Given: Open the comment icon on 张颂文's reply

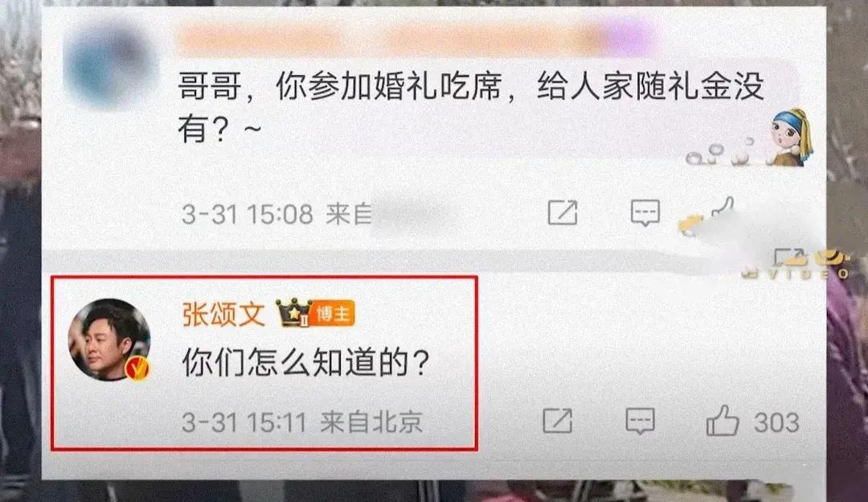Looking at the screenshot, I should click(640, 422).
